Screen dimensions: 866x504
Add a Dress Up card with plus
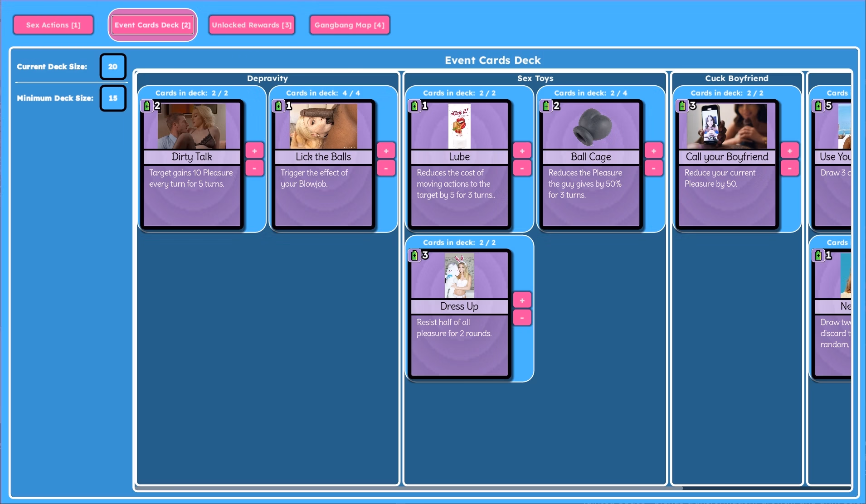pyautogui.click(x=522, y=300)
